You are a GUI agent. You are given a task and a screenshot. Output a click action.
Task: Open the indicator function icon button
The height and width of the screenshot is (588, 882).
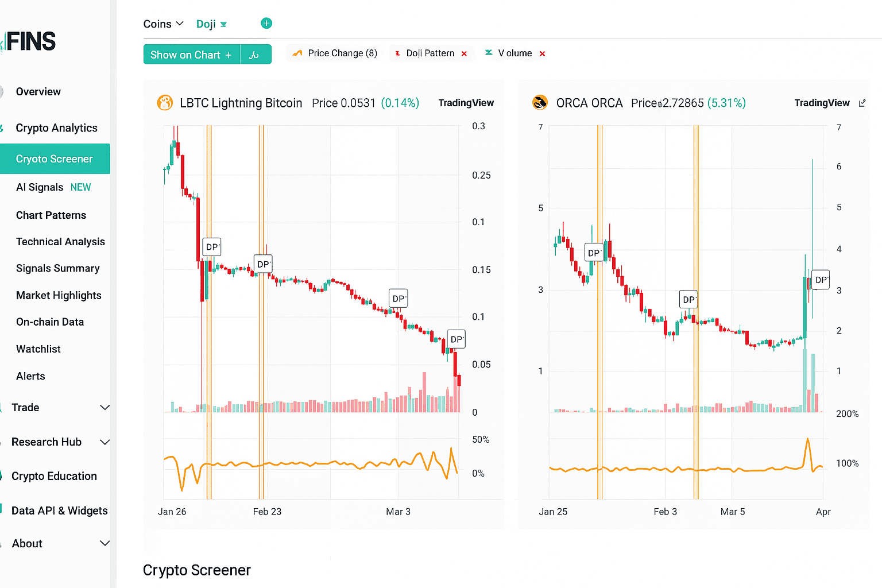coord(254,55)
